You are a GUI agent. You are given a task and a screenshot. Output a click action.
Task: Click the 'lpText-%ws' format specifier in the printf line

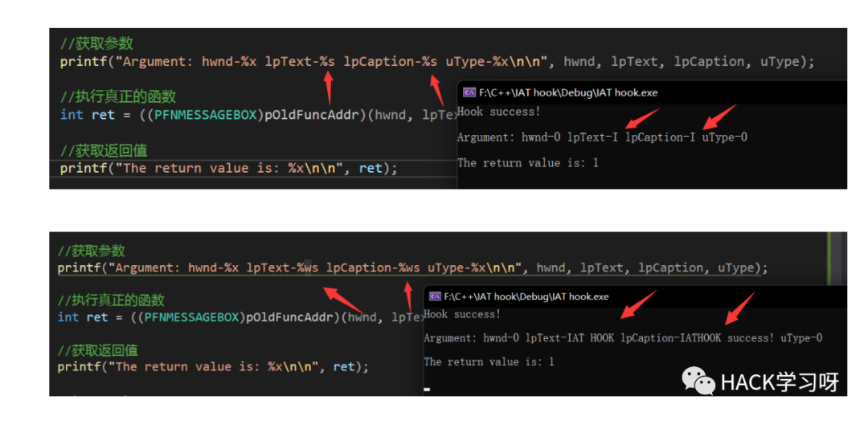[282, 268]
